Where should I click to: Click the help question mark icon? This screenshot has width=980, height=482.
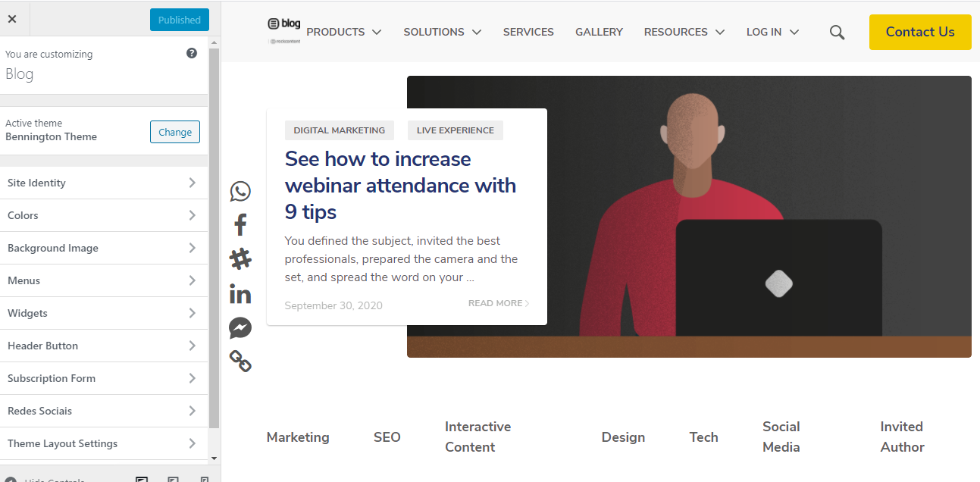(x=192, y=54)
